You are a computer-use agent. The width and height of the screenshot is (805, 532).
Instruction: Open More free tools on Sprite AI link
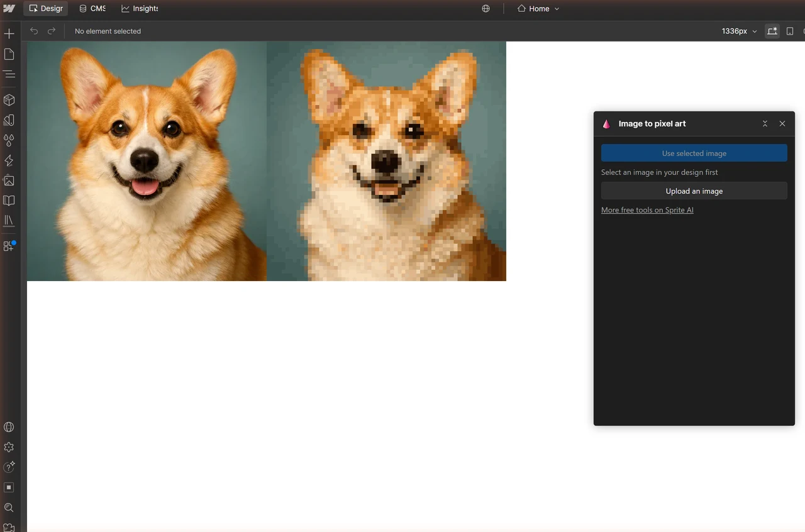647,210
